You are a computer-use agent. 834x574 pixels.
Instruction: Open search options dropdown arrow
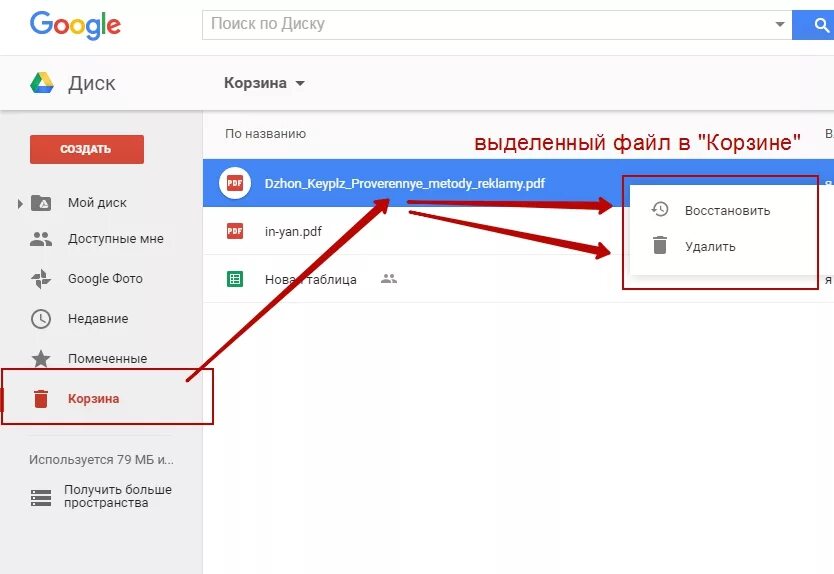click(780, 24)
